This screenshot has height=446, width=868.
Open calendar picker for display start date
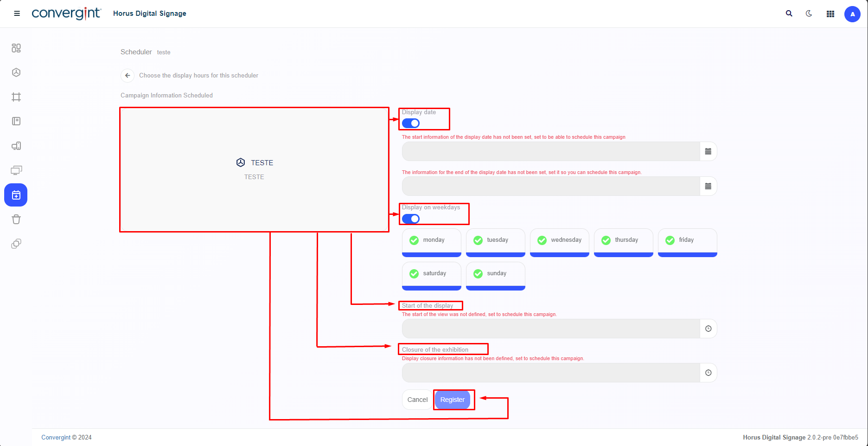click(x=708, y=151)
